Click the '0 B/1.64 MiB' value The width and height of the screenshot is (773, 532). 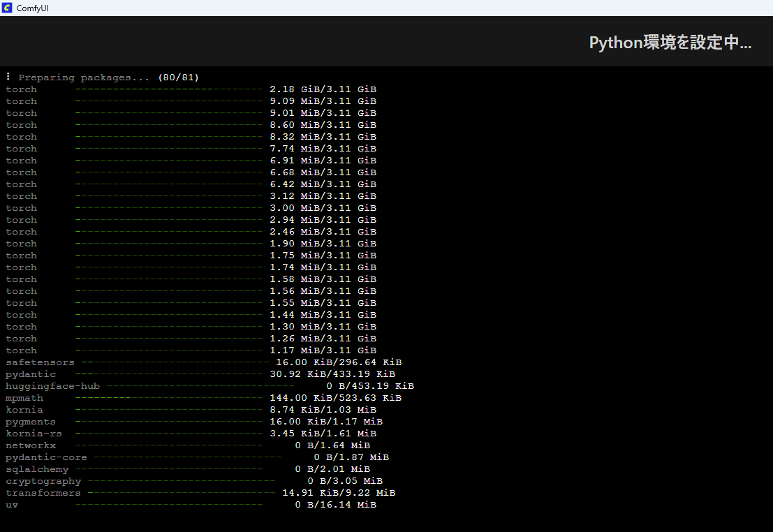tap(333, 445)
